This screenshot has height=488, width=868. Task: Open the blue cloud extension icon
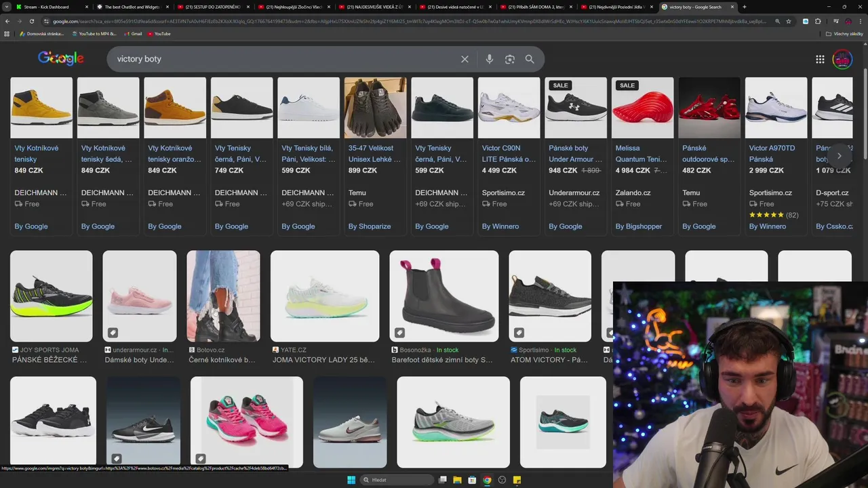806,21
